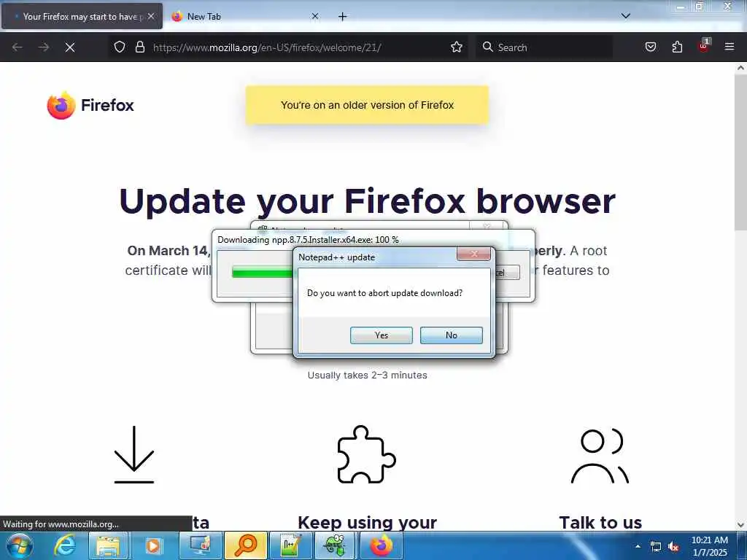Close the New Tab tab
Image resolution: width=747 pixels, height=560 pixels.
[x=315, y=16]
